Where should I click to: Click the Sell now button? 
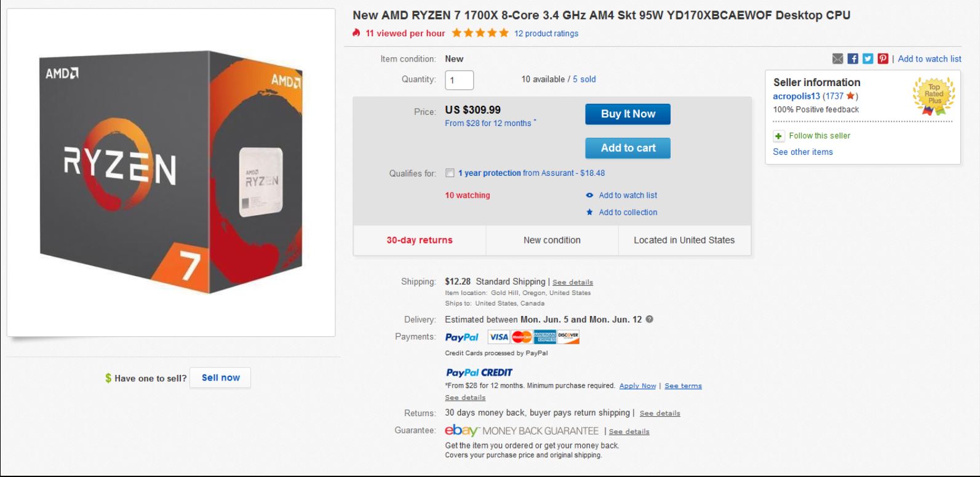[220, 377]
